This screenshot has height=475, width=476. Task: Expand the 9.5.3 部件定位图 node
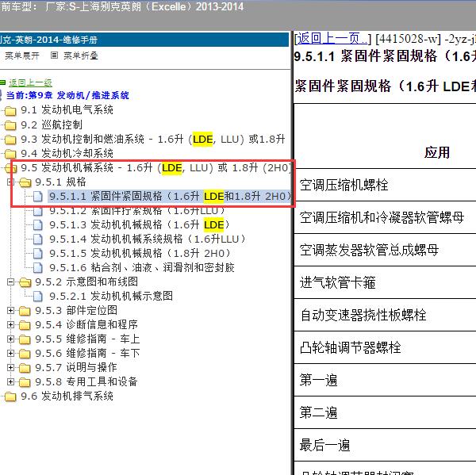pos(10,311)
